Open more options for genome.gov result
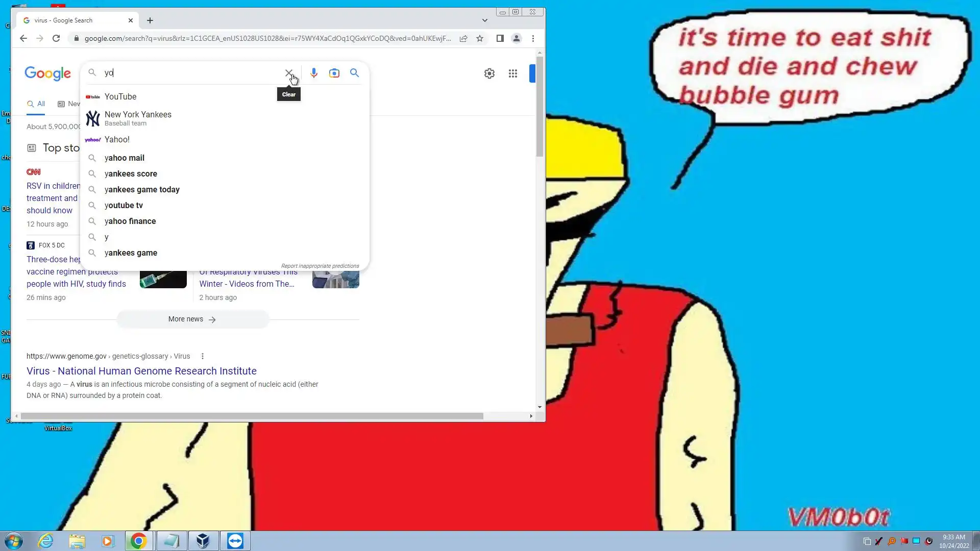Screen dimensions: 980x551 pos(203,356)
